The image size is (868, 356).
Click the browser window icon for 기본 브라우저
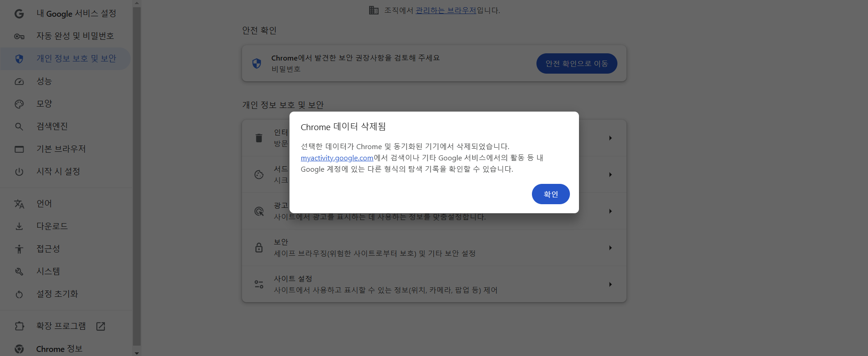(19, 149)
